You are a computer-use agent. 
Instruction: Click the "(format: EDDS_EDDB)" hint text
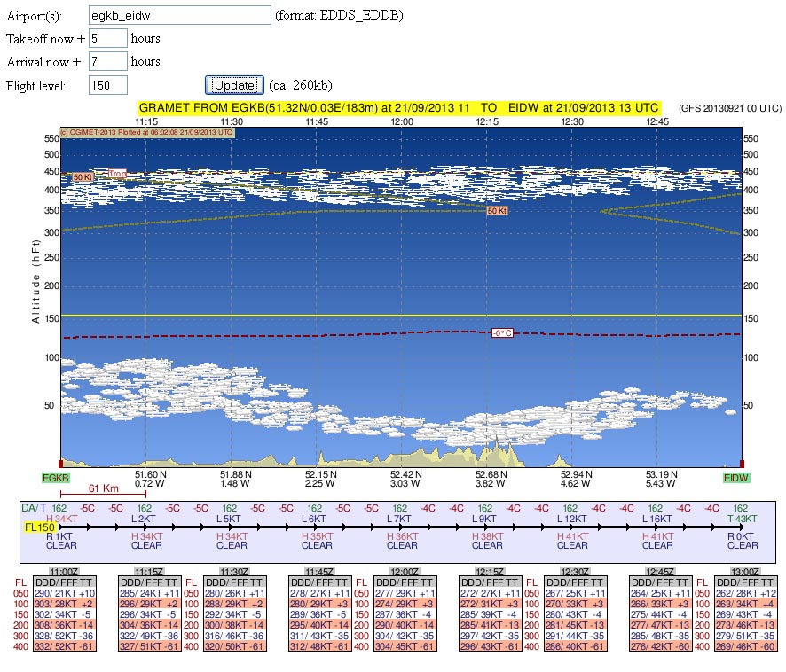pyautogui.click(x=339, y=16)
